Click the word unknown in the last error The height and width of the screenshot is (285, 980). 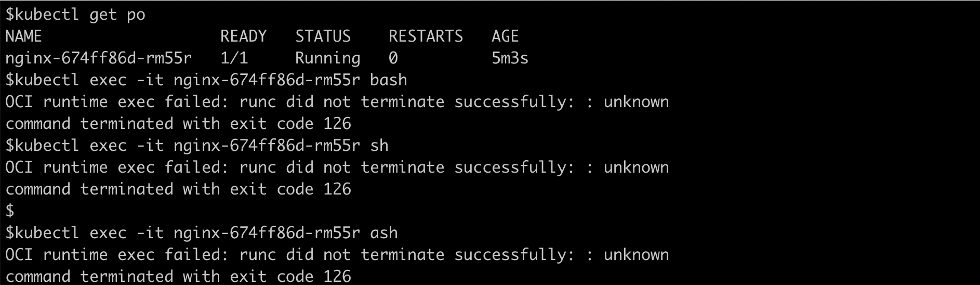tap(636, 254)
